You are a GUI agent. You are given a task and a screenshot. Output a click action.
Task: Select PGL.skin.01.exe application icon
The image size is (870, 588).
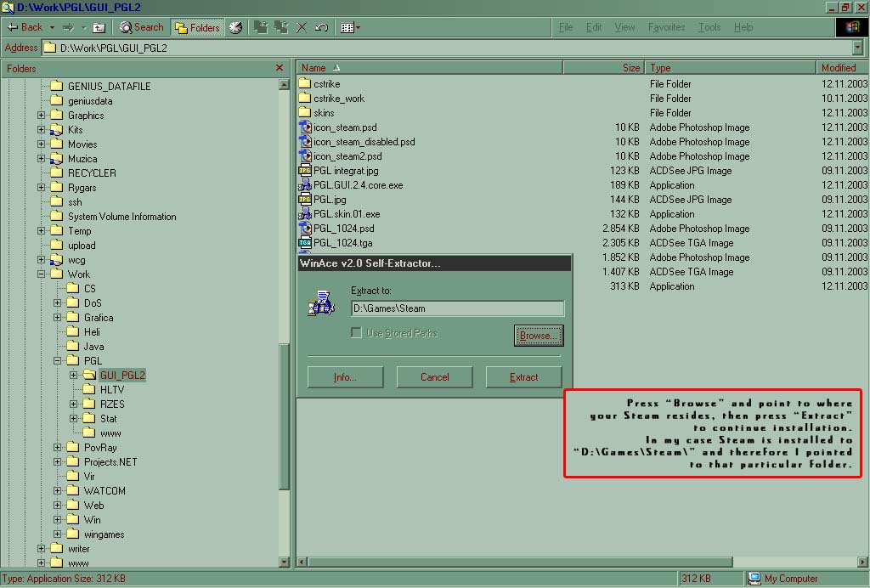pyautogui.click(x=305, y=213)
